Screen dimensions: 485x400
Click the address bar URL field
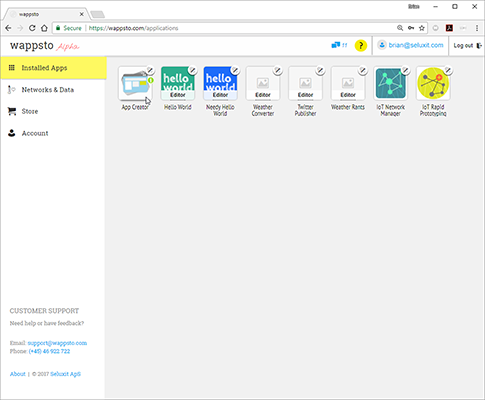(240, 28)
